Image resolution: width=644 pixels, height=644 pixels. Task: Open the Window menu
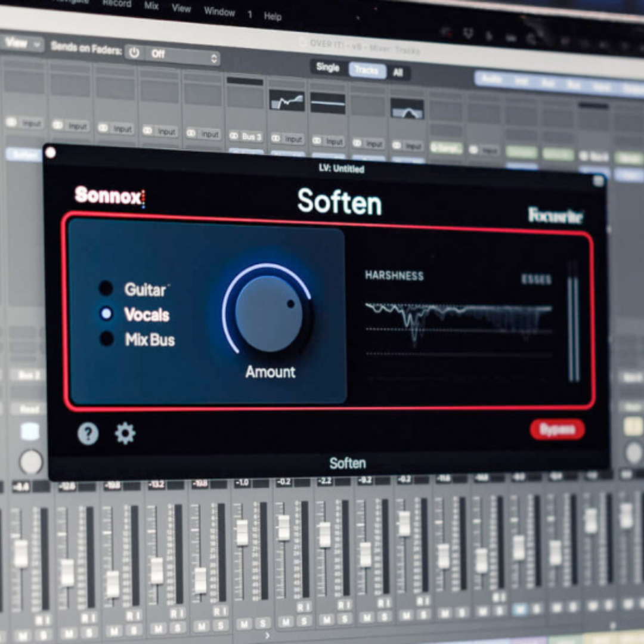(219, 12)
